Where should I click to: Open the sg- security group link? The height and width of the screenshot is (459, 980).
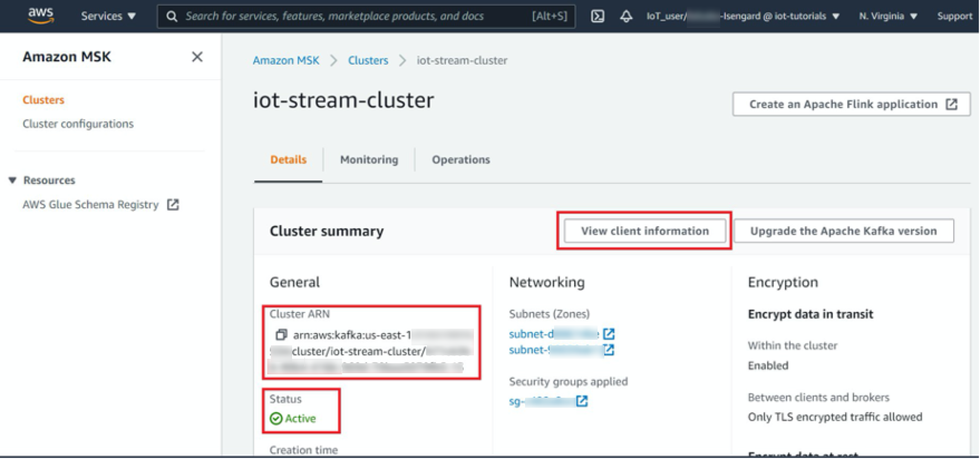click(541, 401)
